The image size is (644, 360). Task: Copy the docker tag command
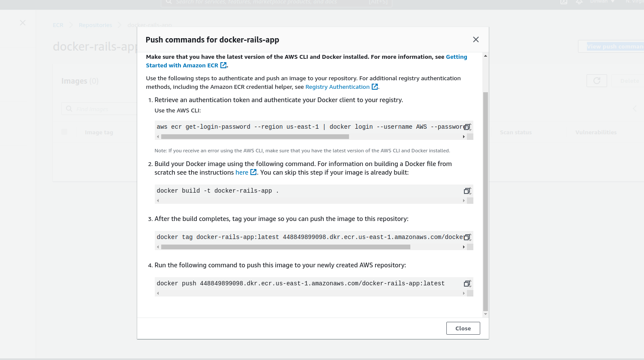point(467,237)
